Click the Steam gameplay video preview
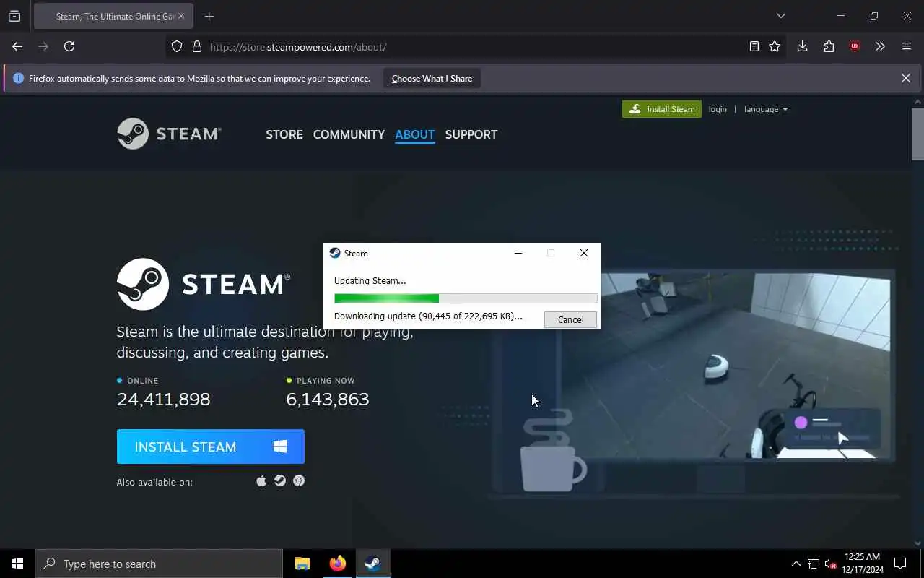This screenshot has height=578, width=924. click(725, 365)
